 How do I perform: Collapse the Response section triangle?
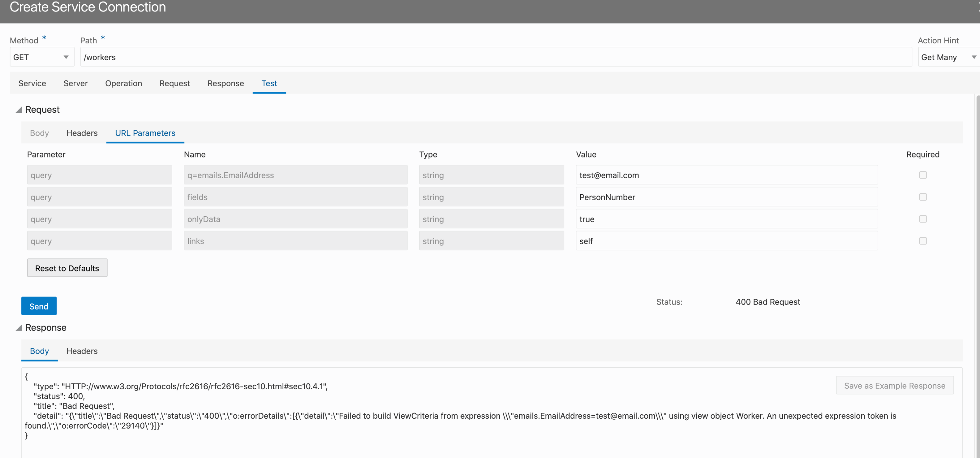coord(19,328)
